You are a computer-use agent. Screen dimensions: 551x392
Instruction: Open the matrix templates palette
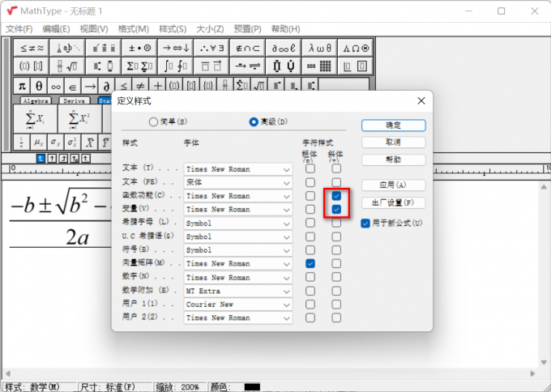(324, 66)
